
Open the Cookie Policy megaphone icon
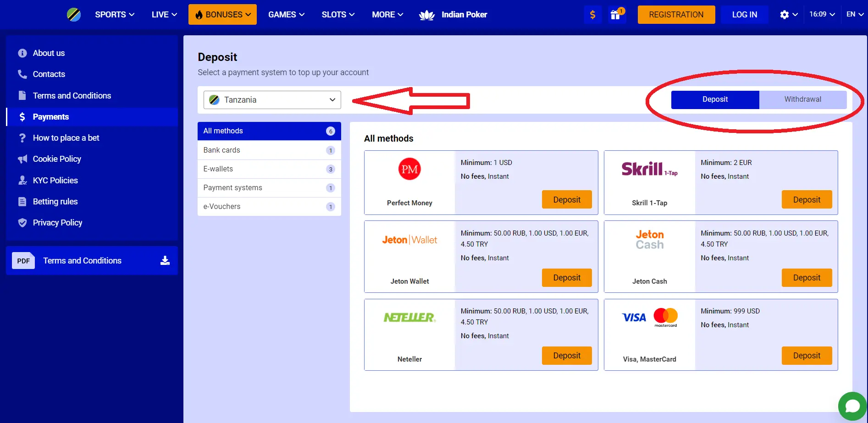click(x=22, y=159)
